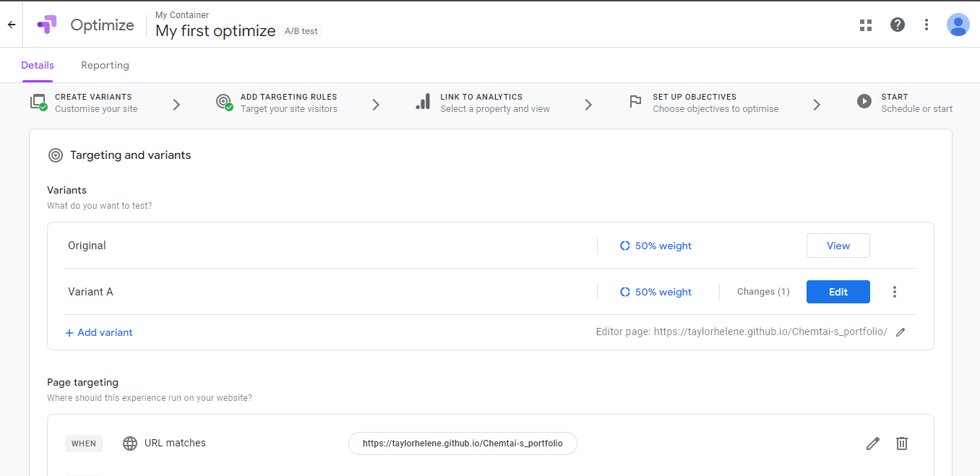Click the Optimize logo icon
This screenshot has width=980, height=476.
coord(47,25)
